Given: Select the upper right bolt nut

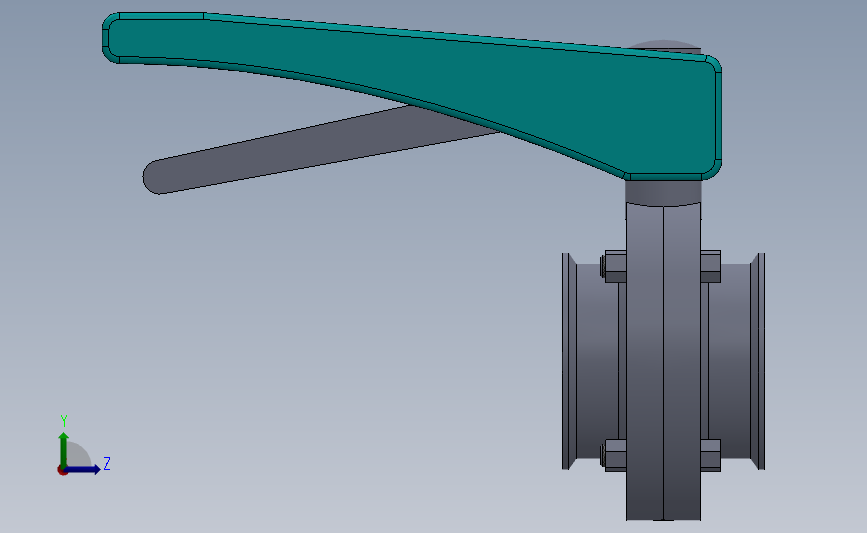Looking at the screenshot, I should [711, 266].
